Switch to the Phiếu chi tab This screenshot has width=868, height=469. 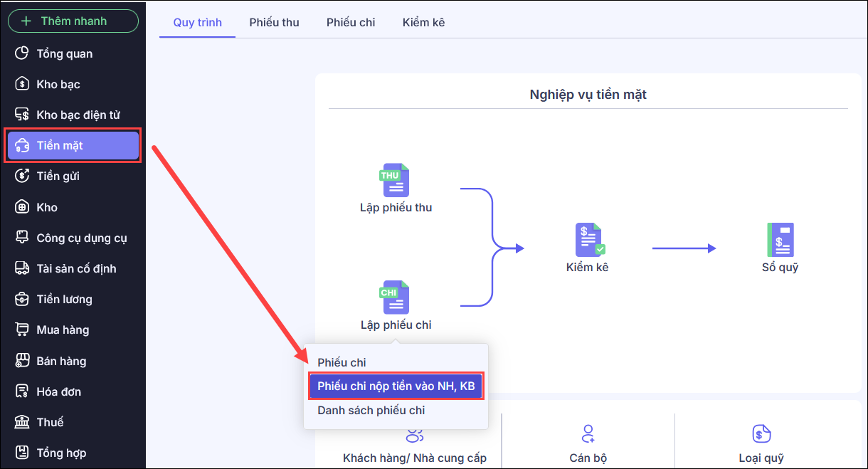[x=351, y=22]
